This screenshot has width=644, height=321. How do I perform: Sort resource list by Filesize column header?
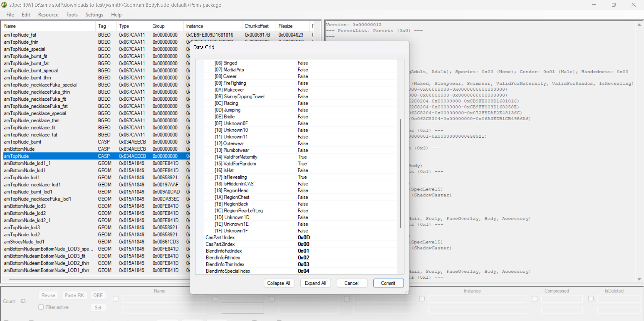point(292,26)
